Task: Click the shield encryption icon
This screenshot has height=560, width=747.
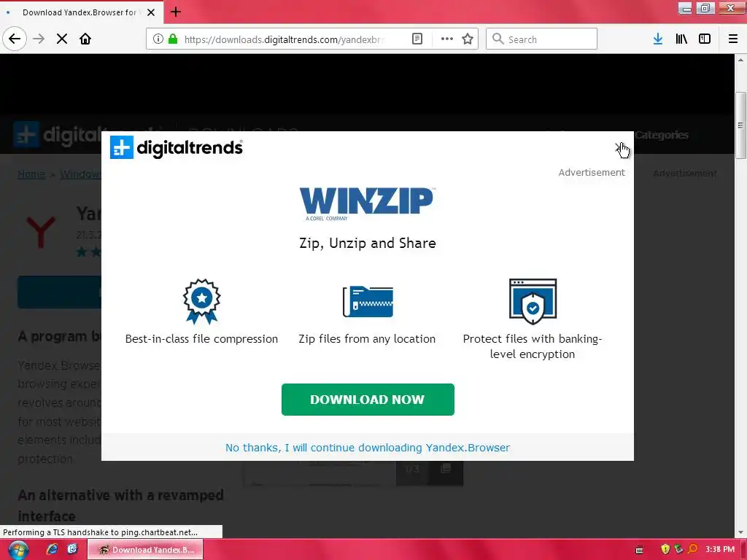Action: pyautogui.click(x=533, y=301)
